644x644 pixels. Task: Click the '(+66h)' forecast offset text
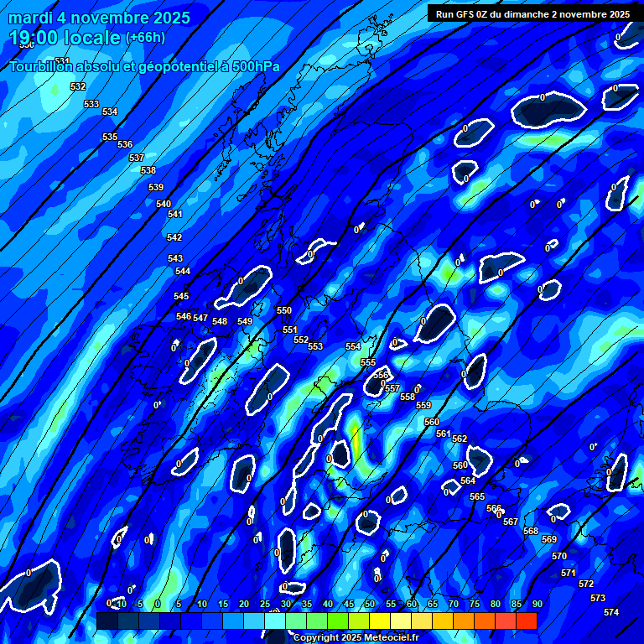click(145, 38)
